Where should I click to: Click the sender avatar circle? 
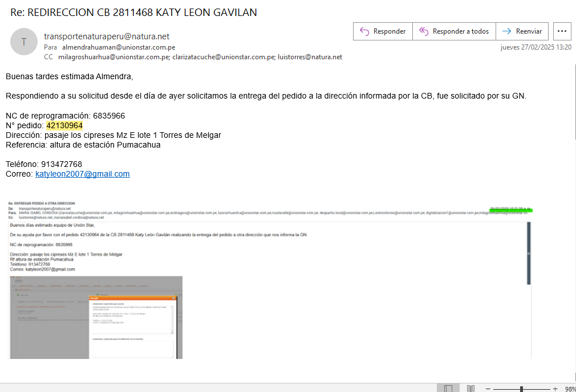[x=23, y=42]
